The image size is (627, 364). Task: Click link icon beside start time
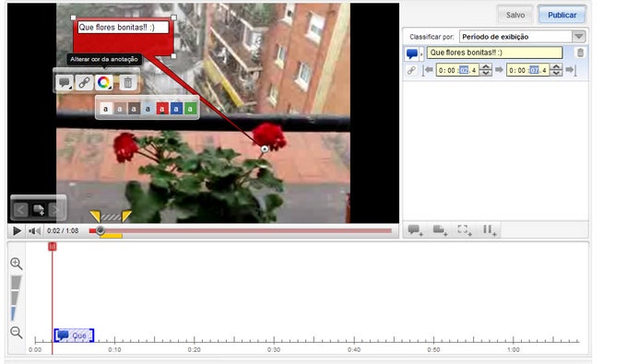[411, 70]
